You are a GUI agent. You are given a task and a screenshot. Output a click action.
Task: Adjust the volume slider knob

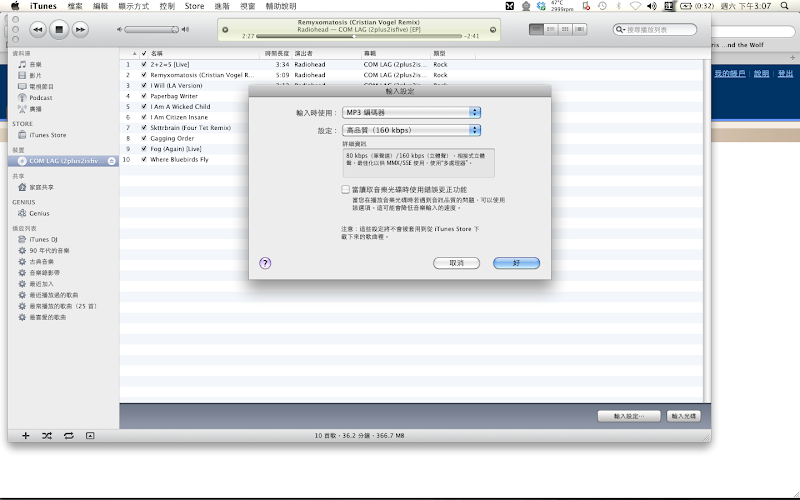(x=174, y=30)
